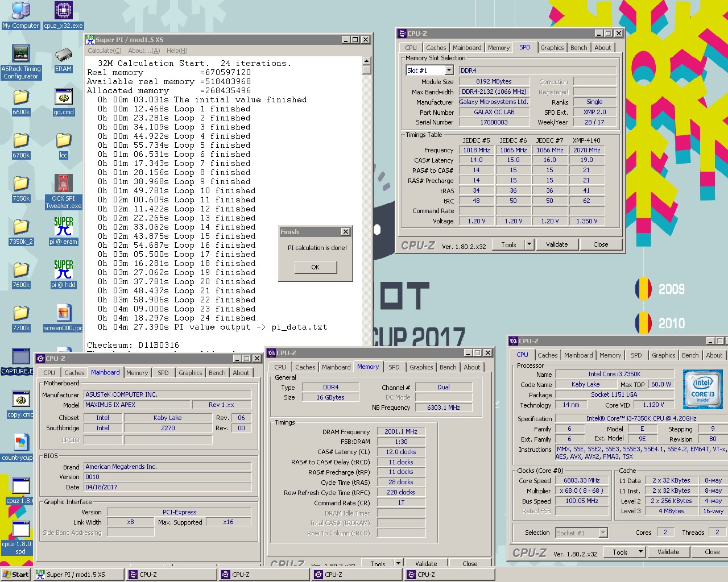
Task: Open Tools dropdown arrow in Memory window
Action: pos(398,564)
